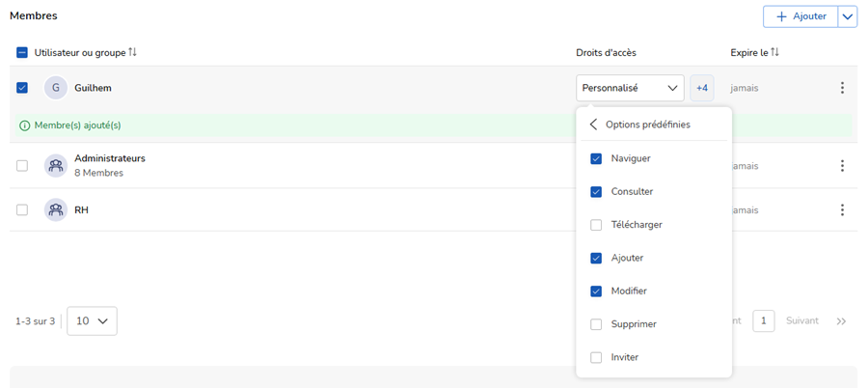This screenshot has height=388, width=868.
Task: Go back to Options prédéfinies
Action: coord(594,125)
